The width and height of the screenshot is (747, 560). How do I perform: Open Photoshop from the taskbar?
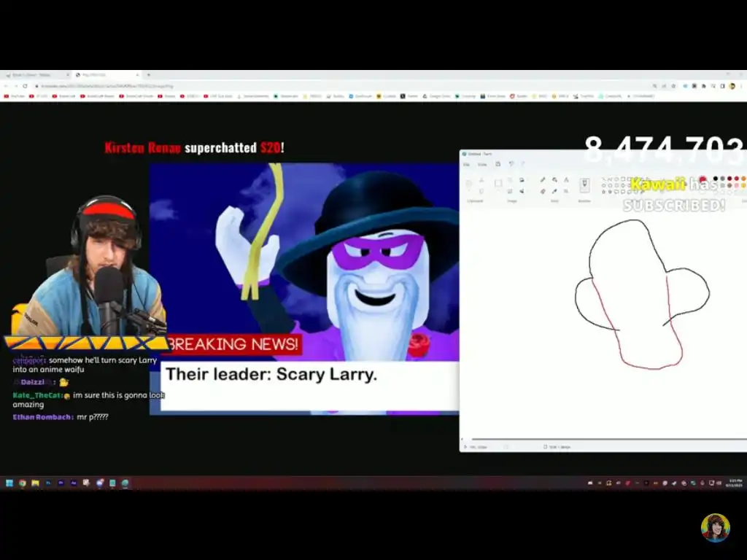pyautogui.click(x=48, y=483)
